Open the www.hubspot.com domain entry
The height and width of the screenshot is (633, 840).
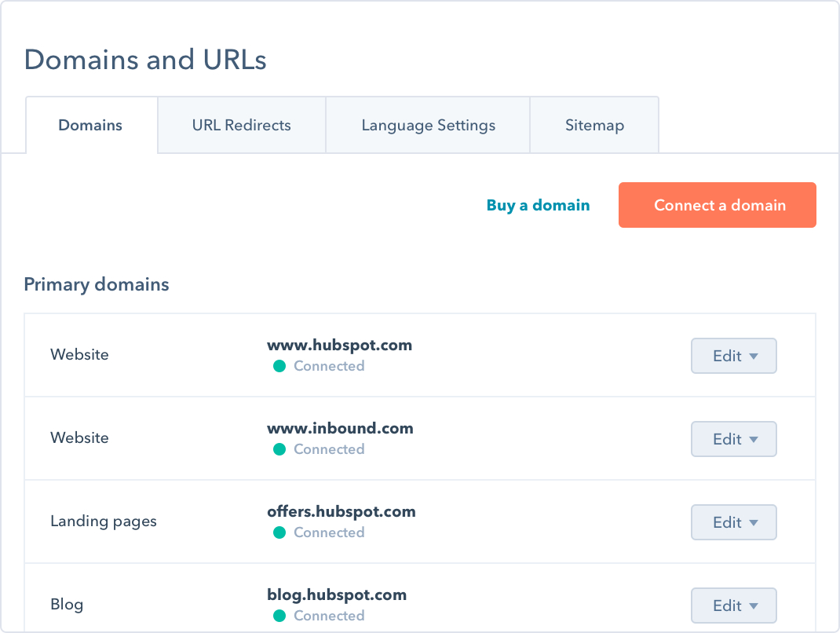click(x=339, y=345)
